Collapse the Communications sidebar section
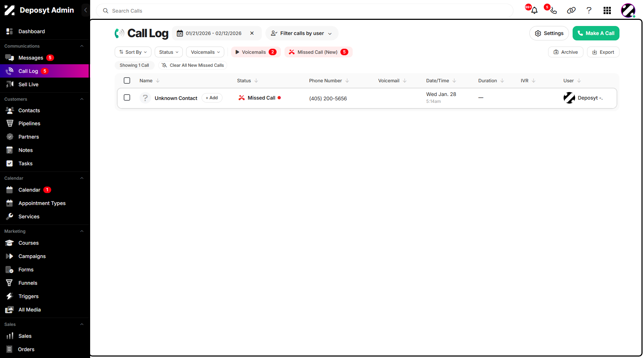The image size is (644, 358). pos(82,46)
